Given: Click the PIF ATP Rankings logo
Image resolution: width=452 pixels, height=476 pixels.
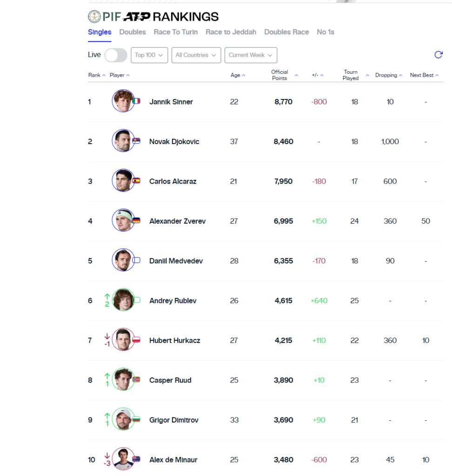Looking at the screenshot, I should (153, 17).
